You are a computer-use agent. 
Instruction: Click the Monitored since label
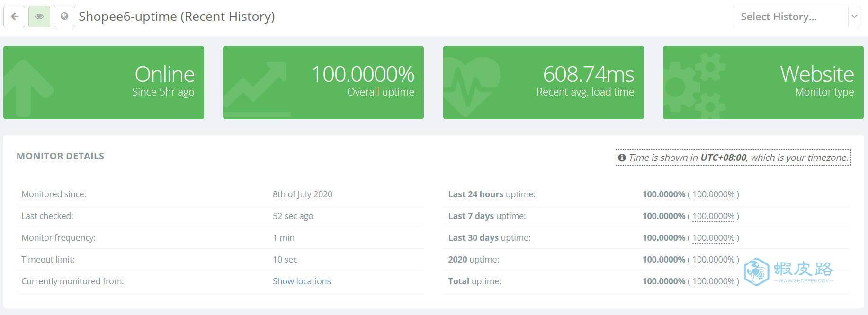point(54,194)
